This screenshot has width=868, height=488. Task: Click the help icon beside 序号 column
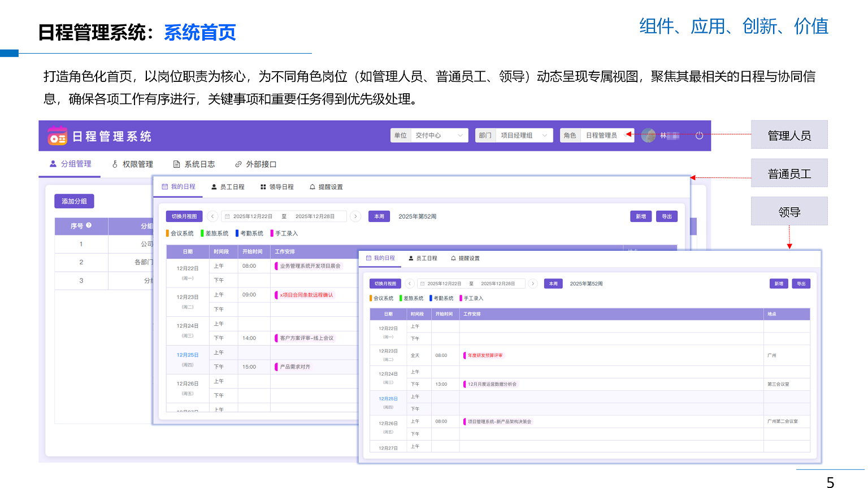tap(89, 225)
